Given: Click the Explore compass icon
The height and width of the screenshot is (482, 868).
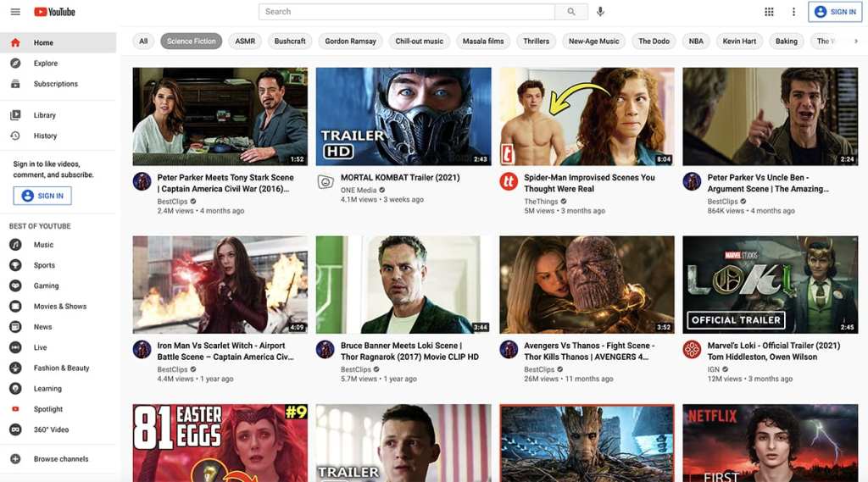Looking at the screenshot, I should pyautogui.click(x=15, y=63).
